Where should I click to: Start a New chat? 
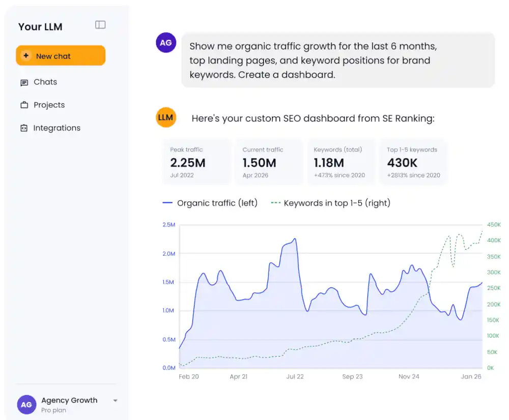[61, 55]
